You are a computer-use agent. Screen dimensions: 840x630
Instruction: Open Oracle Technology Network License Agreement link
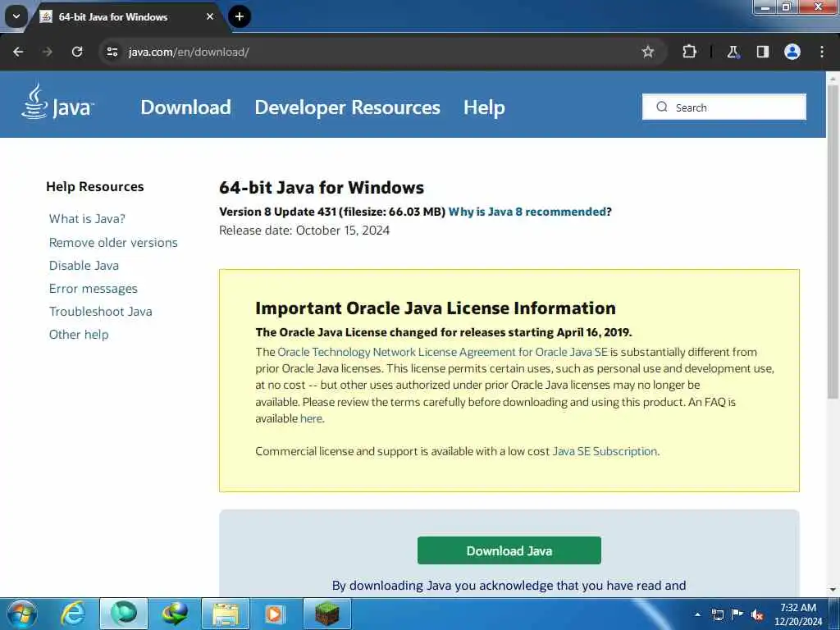point(442,352)
